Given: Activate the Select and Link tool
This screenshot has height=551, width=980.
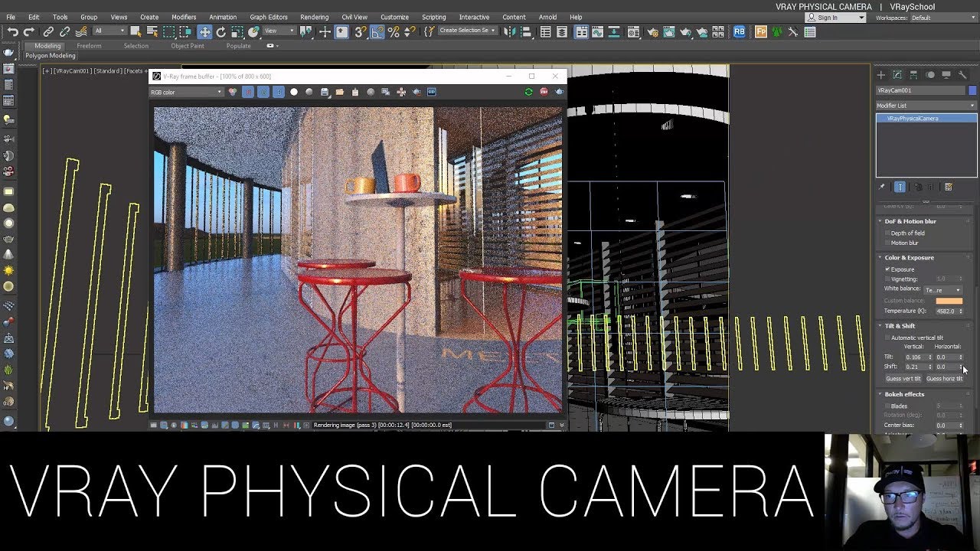Looking at the screenshot, I should pos(48,31).
